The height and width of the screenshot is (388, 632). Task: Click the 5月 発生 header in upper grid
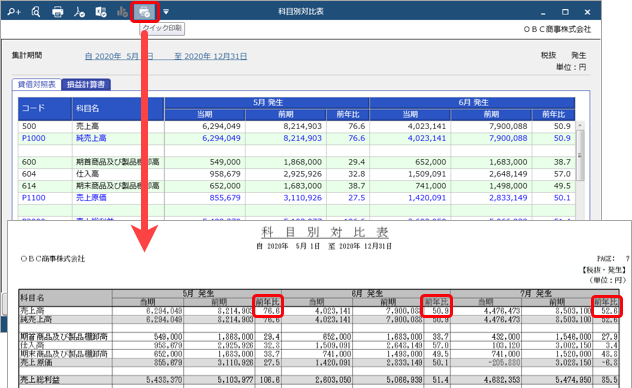[x=267, y=102]
